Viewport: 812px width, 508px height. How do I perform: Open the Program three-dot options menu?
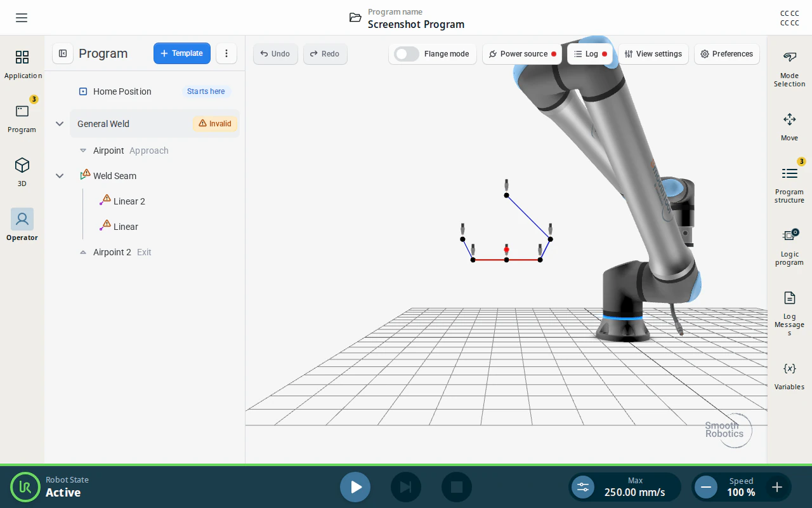[226, 53]
